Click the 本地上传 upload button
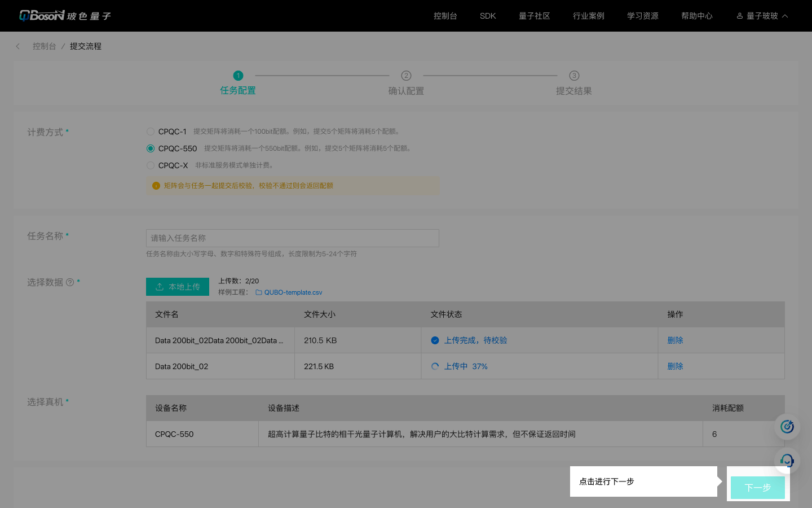The height and width of the screenshot is (508, 812). pos(178,287)
